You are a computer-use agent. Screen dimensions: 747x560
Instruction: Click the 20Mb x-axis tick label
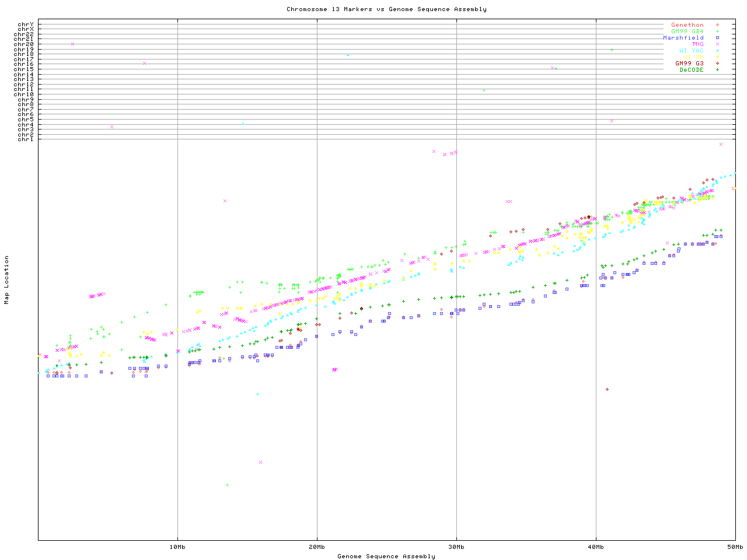coord(317,547)
